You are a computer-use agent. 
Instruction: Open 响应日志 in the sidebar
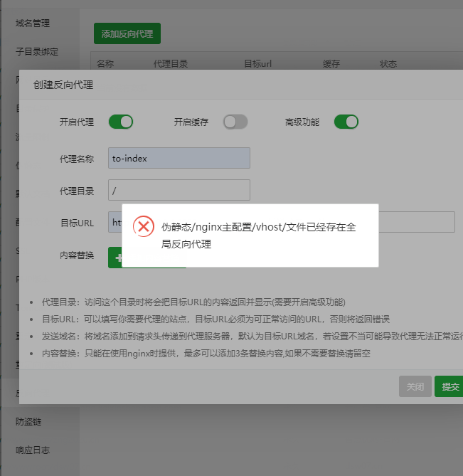pyautogui.click(x=33, y=450)
